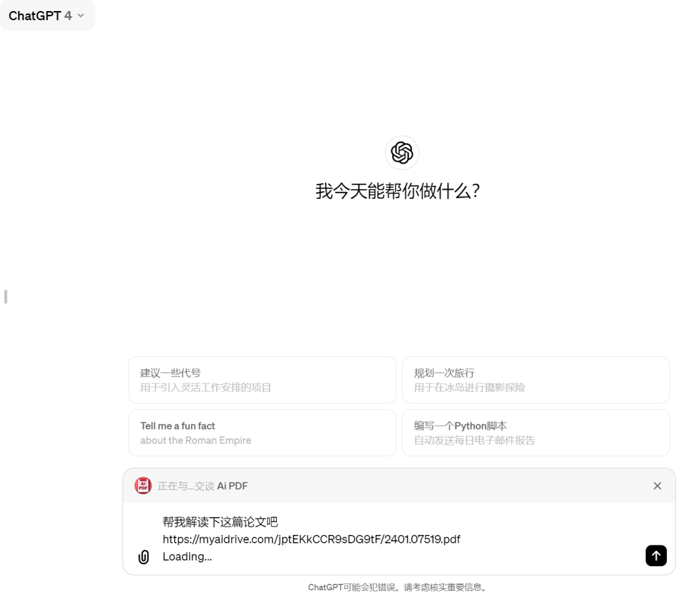Select the suggestion card '建议一些代号'

coord(262,380)
